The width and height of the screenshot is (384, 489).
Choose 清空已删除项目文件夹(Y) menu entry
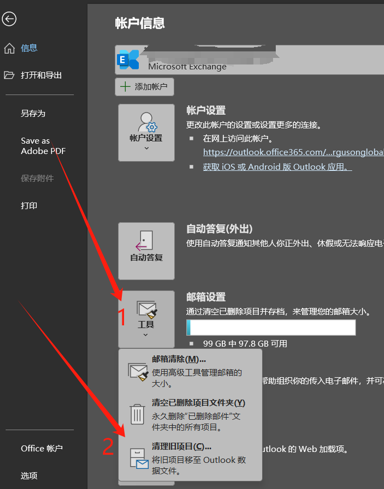pyautogui.click(x=190, y=415)
